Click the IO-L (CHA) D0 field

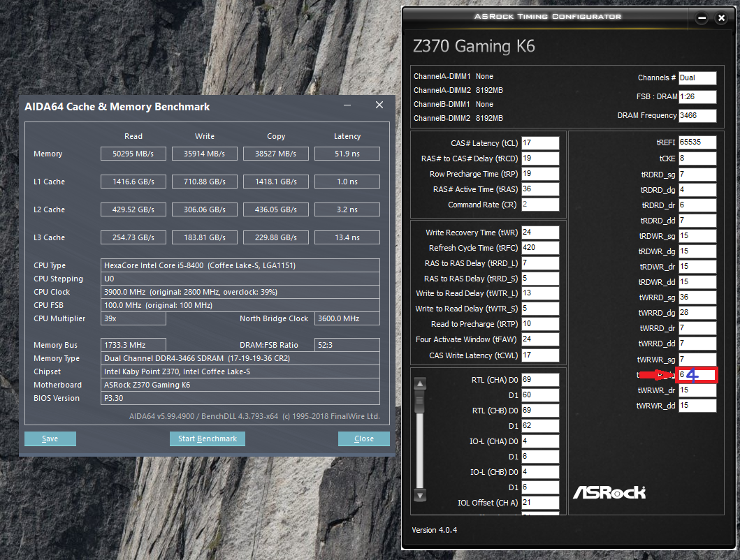coord(540,441)
